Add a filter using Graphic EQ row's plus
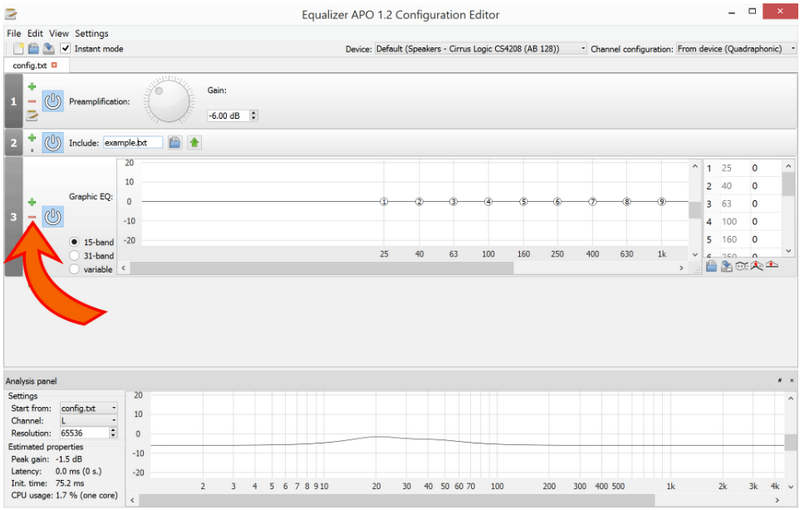 [32, 202]
